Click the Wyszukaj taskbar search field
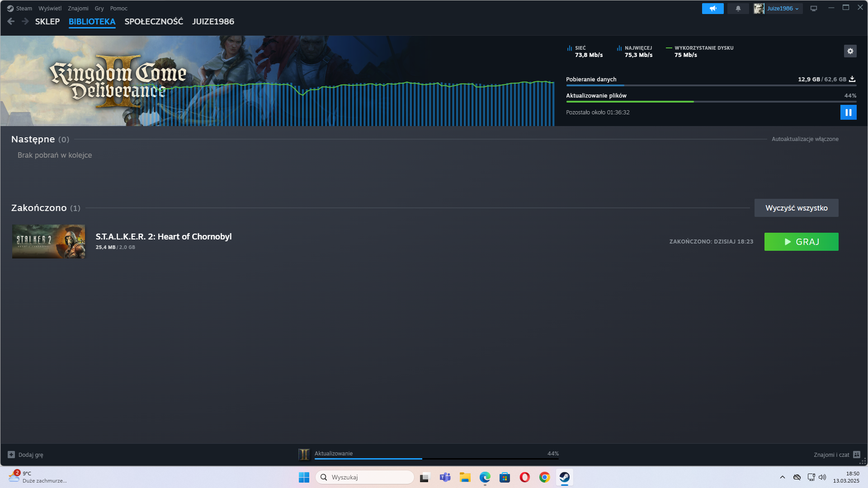Viewport: 868px width, 488px height. [365, 477]
